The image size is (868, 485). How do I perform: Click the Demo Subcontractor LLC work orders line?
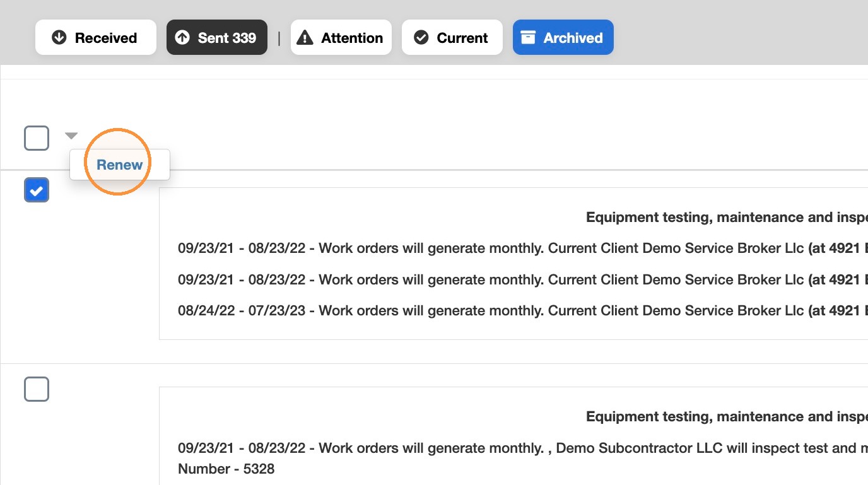[x=523, y=448]
